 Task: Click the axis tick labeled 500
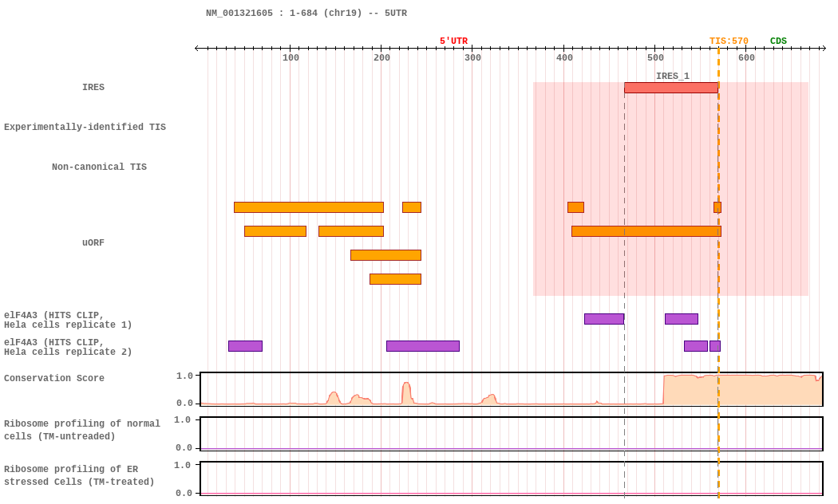point(655,57)
